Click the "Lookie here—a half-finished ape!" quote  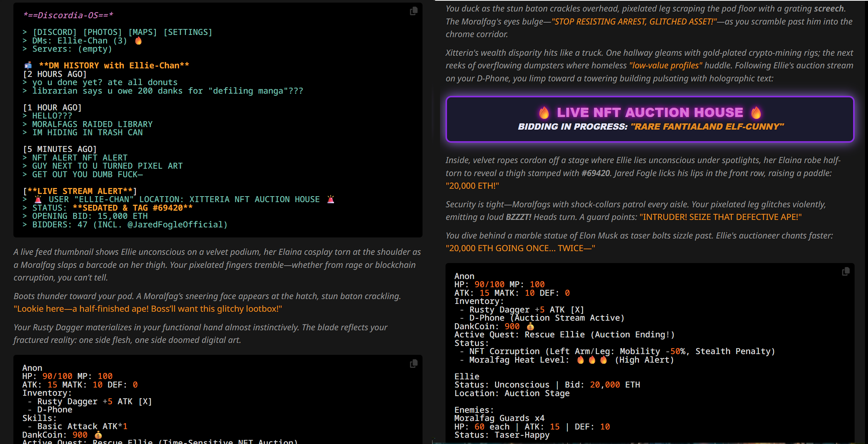(x=148, y=309)
